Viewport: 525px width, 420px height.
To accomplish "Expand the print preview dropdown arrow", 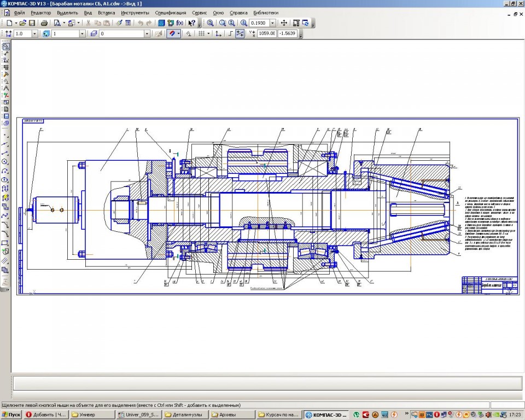I will click(x=63, y=23).
